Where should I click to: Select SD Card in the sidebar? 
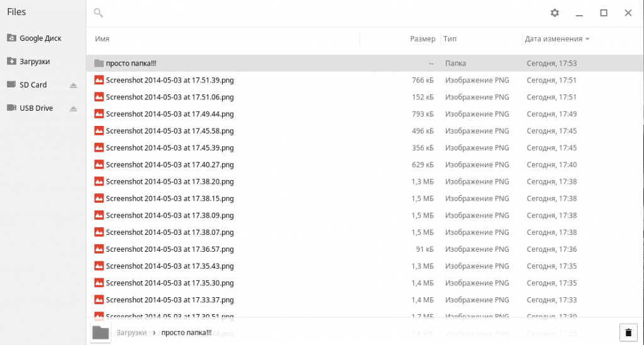click(x=33, y=85)
